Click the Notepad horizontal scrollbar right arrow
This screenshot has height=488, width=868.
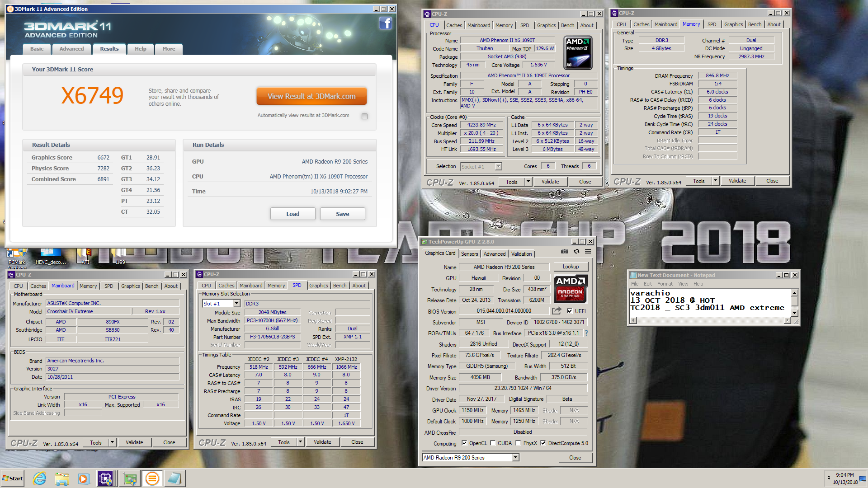coord(788,320)
